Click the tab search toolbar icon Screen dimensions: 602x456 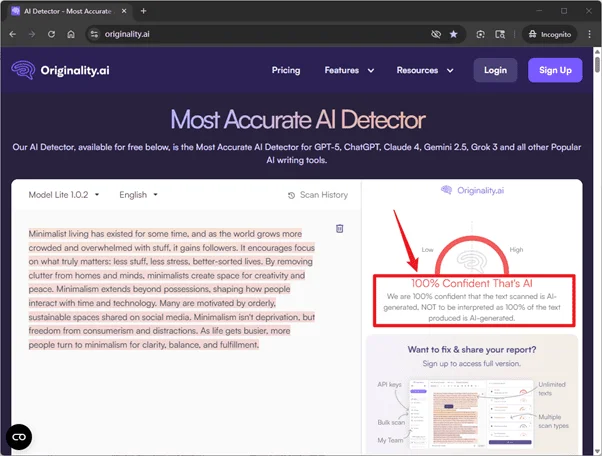pyautogui.click(x=500, y=34)
